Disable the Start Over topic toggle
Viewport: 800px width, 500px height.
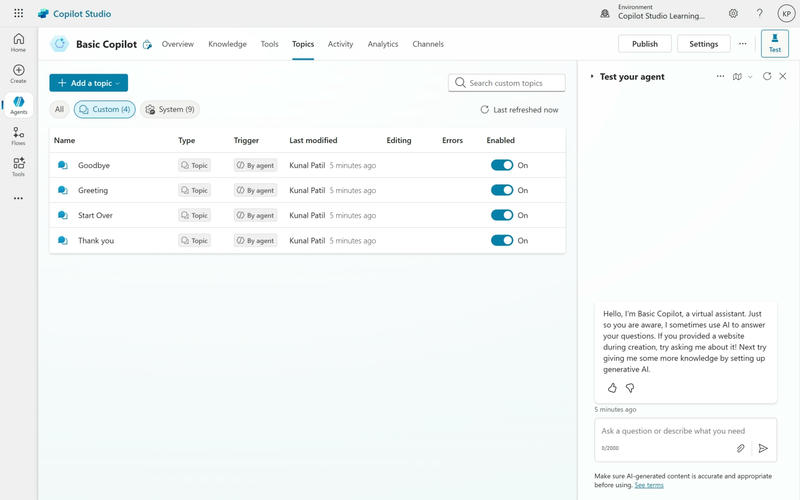coord(502,215)
